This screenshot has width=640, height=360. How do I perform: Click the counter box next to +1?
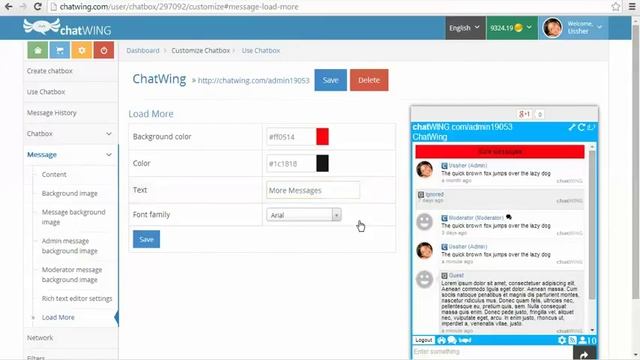[540, 114]
